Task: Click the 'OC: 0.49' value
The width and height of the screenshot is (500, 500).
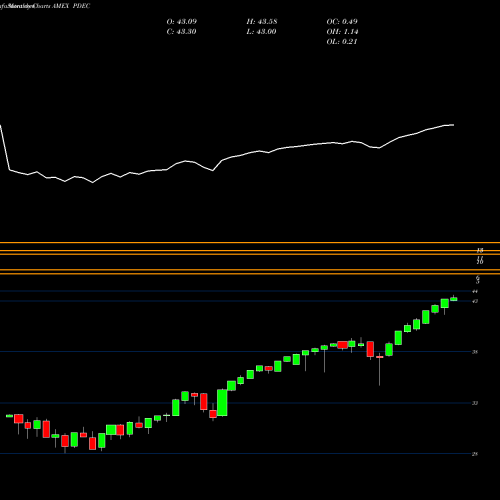Action: 342,22
